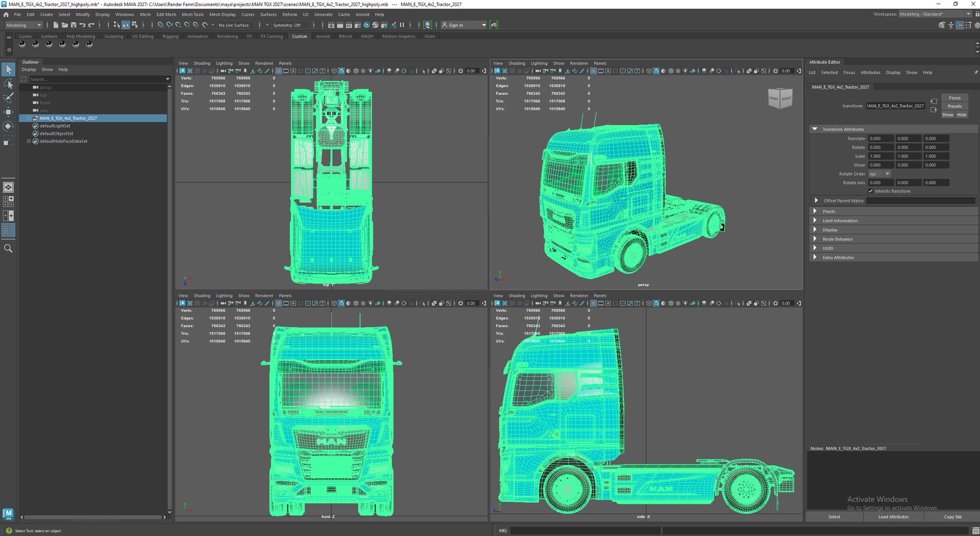This screenshot has height=536, width=980.
Task: Click the persp view cube
Action: [780, 98]
